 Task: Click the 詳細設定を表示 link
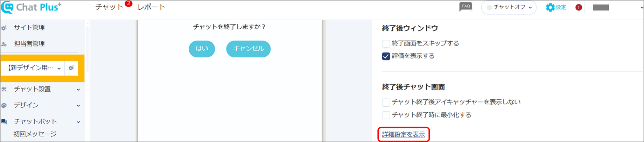[404, 134]
